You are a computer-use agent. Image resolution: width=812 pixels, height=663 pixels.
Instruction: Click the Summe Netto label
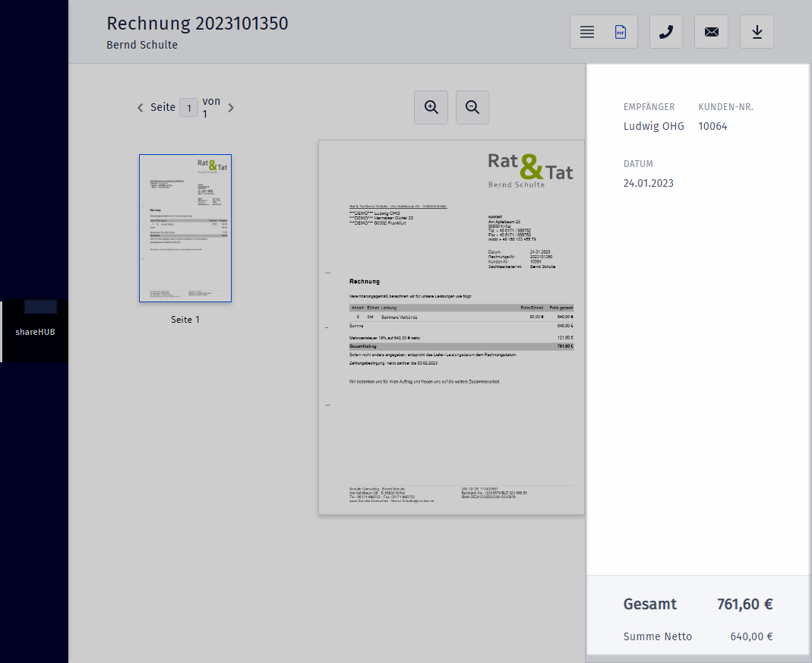[x=658, y=636]
